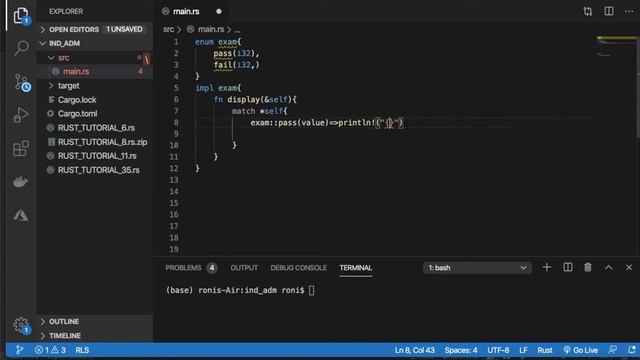Switch to the DEBUG CONSOLE tab
The height and width of the screenshot is (360, 640).
tap(298, 268)
